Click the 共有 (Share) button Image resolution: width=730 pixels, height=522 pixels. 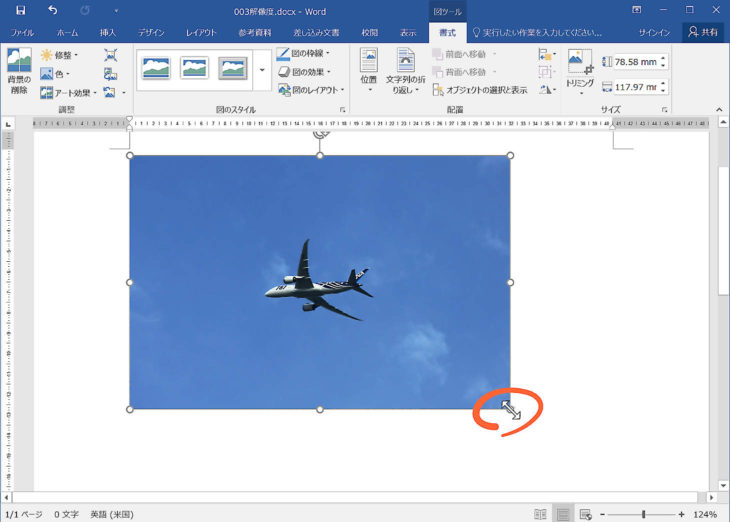pyautogui.click(x=703, y=33)
